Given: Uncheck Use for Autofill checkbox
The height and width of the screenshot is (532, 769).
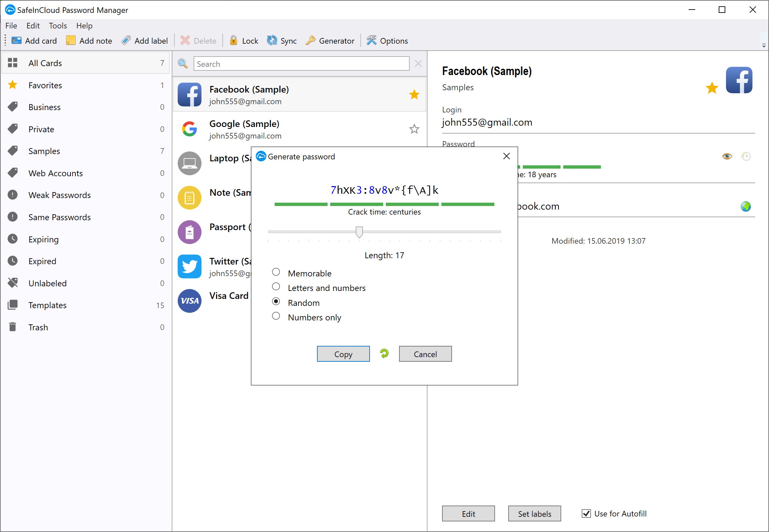Looking at the screenshot, I should click(x=586, y=513).
